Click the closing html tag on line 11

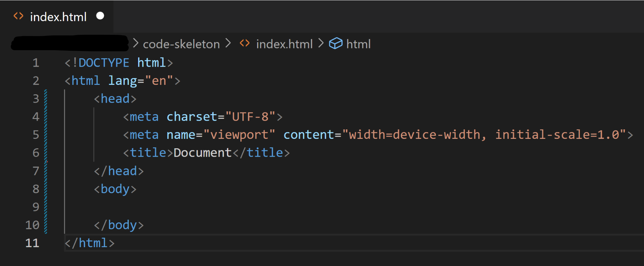(x=90, y=243)
